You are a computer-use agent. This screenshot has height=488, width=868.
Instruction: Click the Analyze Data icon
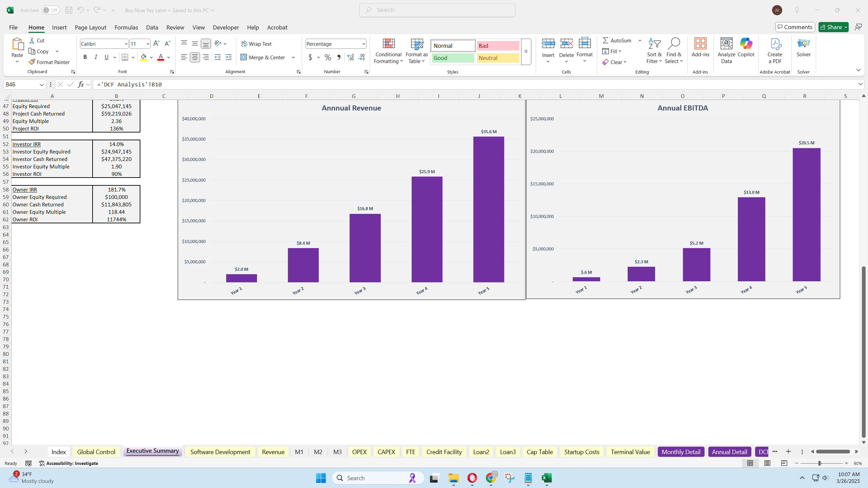[726, 50]
